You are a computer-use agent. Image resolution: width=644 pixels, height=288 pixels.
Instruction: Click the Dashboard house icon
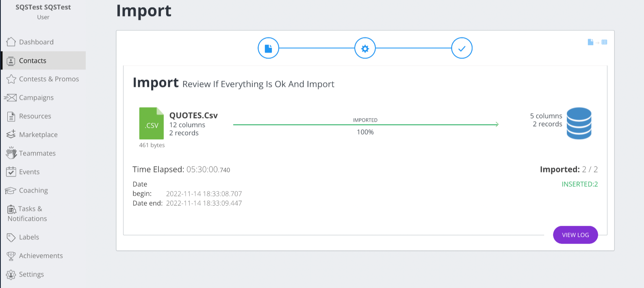click(11, 42)
